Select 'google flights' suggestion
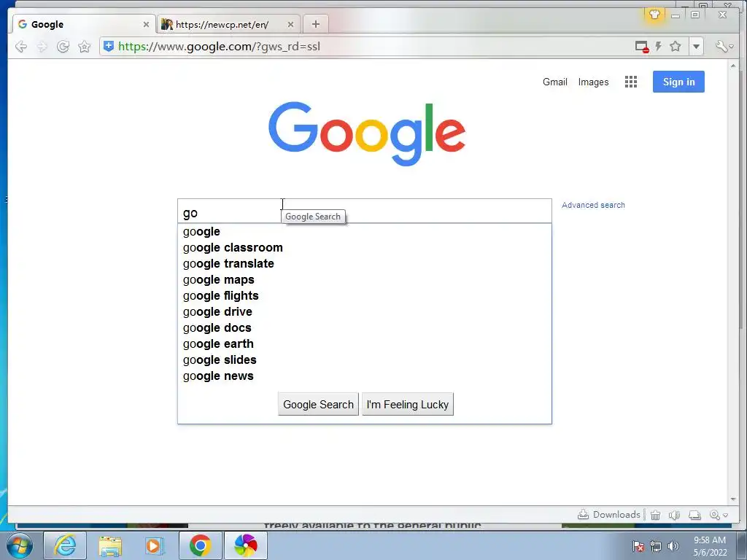 [365, 296]
